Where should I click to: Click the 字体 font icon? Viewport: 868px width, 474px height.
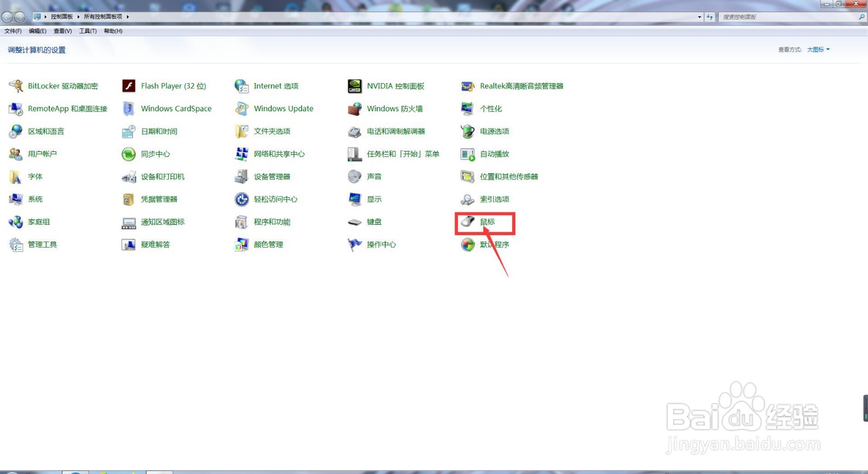click(16, 176)
